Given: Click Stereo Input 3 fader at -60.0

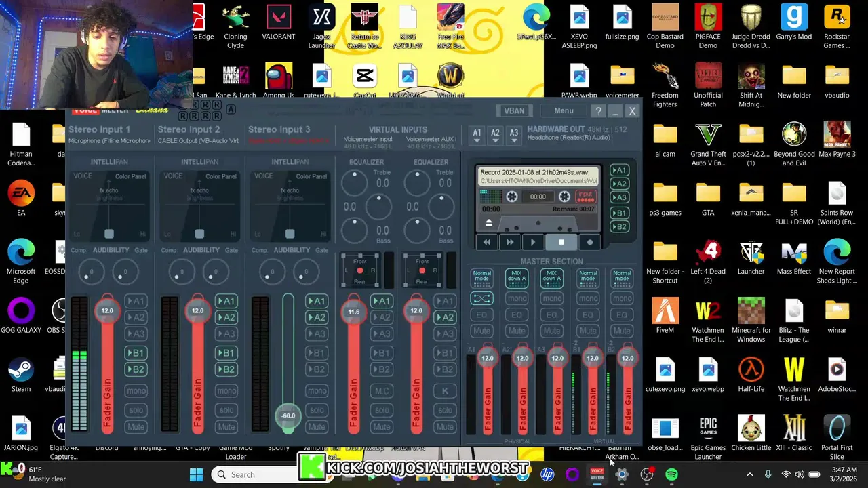Looking at the screenshot, I should tap(288, 415).
